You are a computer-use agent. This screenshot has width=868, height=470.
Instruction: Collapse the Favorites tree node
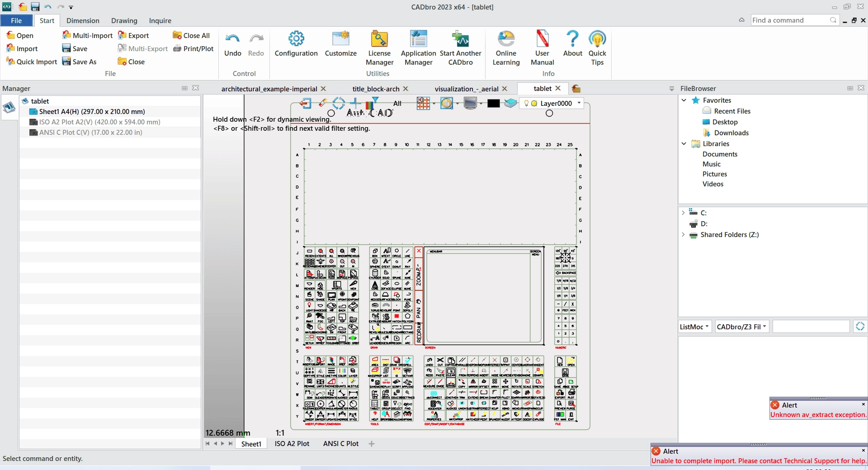684,100
